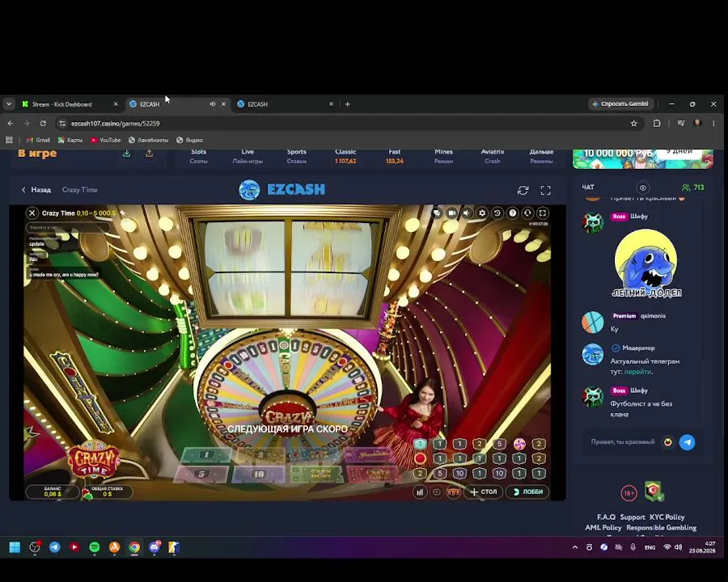Bookmark this page with star icon
This screenshot has width=728, height=582.
[x=633, y=124]
